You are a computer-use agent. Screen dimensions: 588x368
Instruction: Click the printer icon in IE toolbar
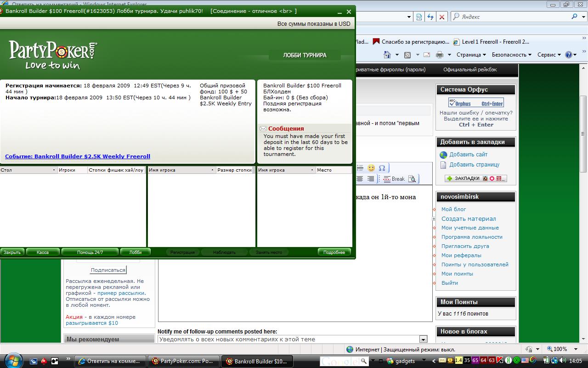(439, 55)
